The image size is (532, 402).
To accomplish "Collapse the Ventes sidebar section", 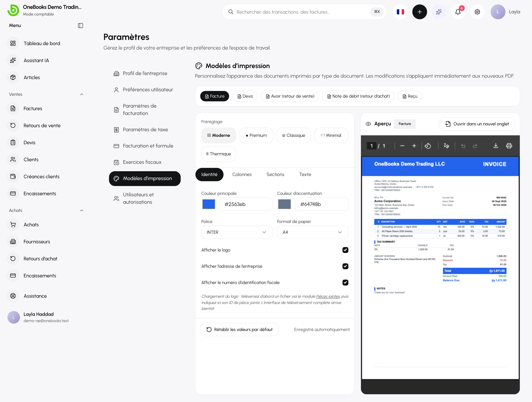I will [x=81, y=94].
